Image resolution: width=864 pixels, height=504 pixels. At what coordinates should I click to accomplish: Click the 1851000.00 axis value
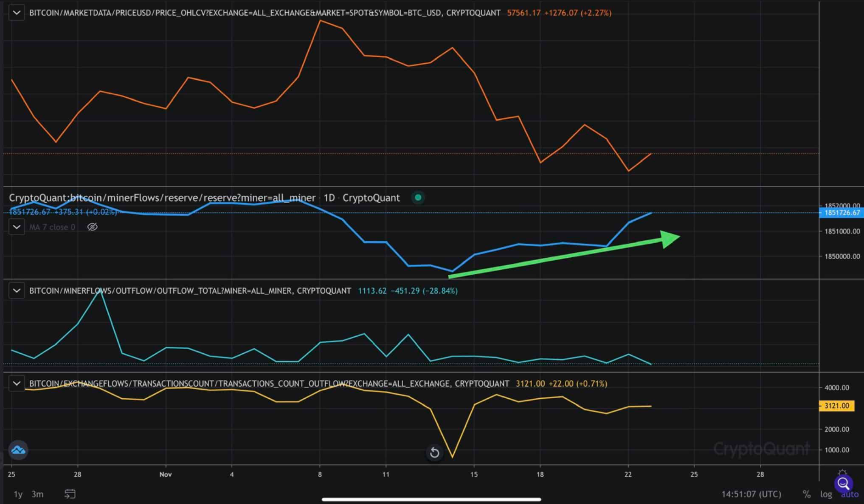(x=843, y=231)
